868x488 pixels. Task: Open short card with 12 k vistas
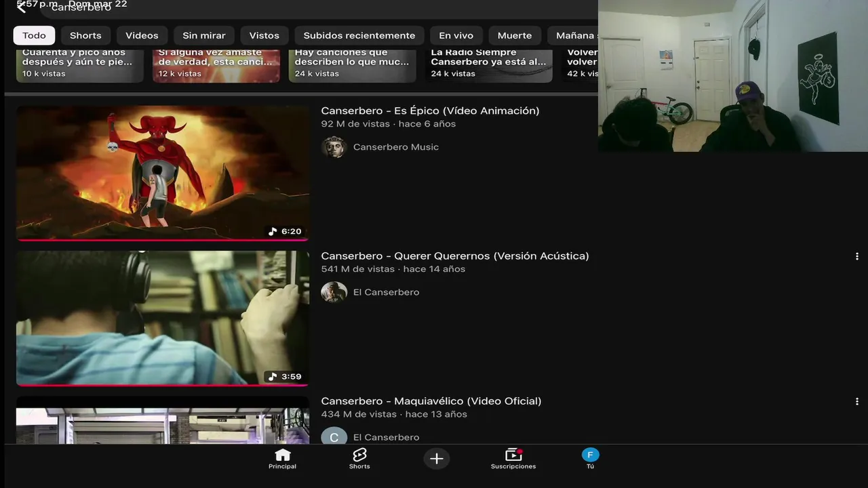(x=216, y=65)
